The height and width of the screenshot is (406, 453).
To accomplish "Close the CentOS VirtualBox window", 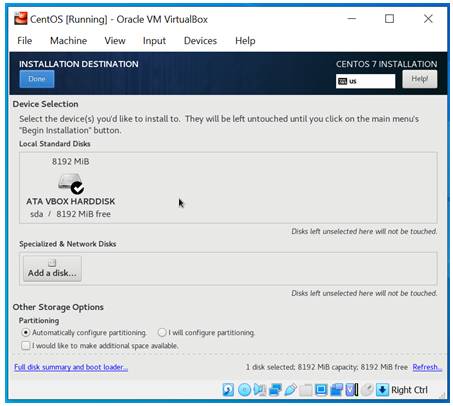I will (428, 19).
